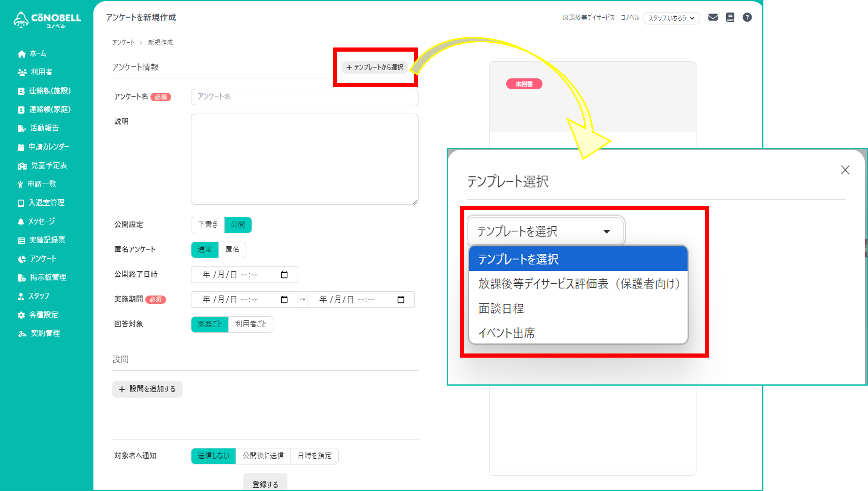This screenshot has width=868, height=491.
Task: Open the manual book icon in header
Action: [x=730, y=17]
